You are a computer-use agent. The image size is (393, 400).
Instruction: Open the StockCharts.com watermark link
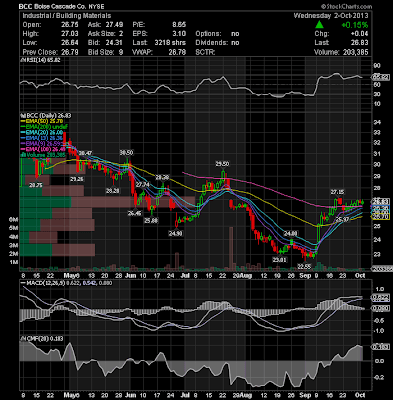(346, 6)
